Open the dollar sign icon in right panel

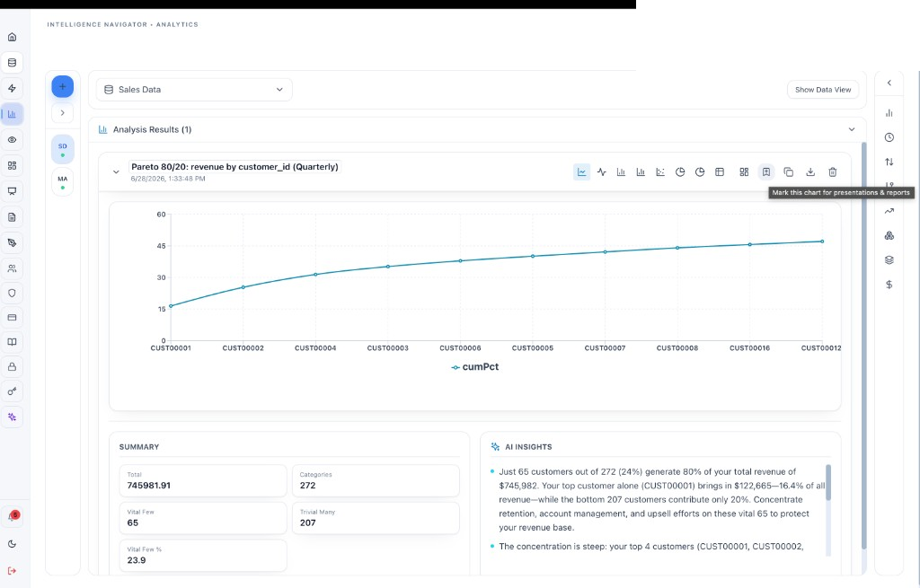pos(889,285)
